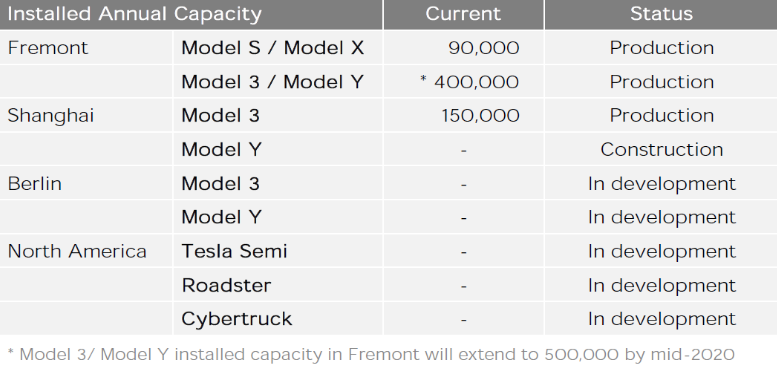Select the Model 3 / Model Y row label
This screenshot has width=777, height=370.
click(273, 82)
